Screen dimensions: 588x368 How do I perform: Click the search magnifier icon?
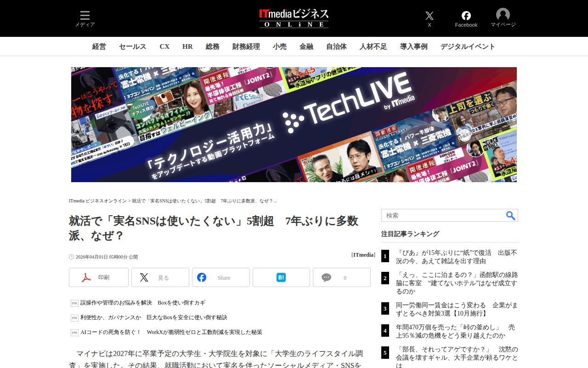pyautogui.click(x=511, y=215)
